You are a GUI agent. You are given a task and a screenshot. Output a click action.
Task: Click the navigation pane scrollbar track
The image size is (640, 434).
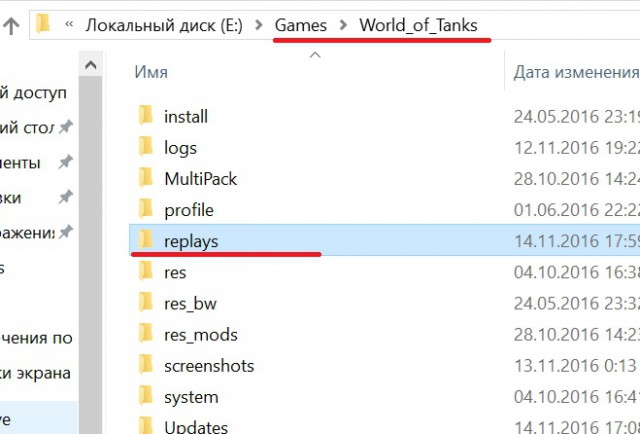pyautogui.click(x=90, y=253)
